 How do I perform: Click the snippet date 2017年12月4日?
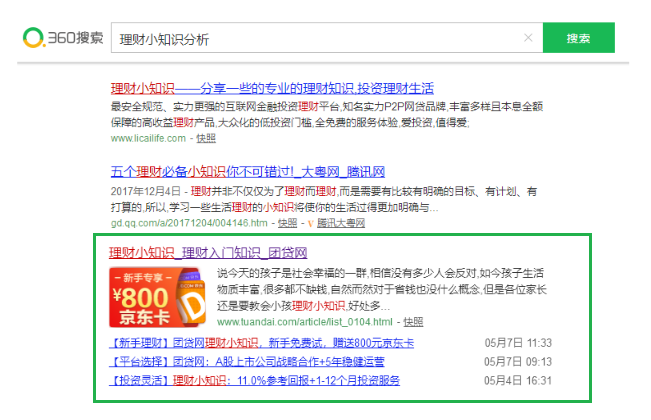(145, 191)
